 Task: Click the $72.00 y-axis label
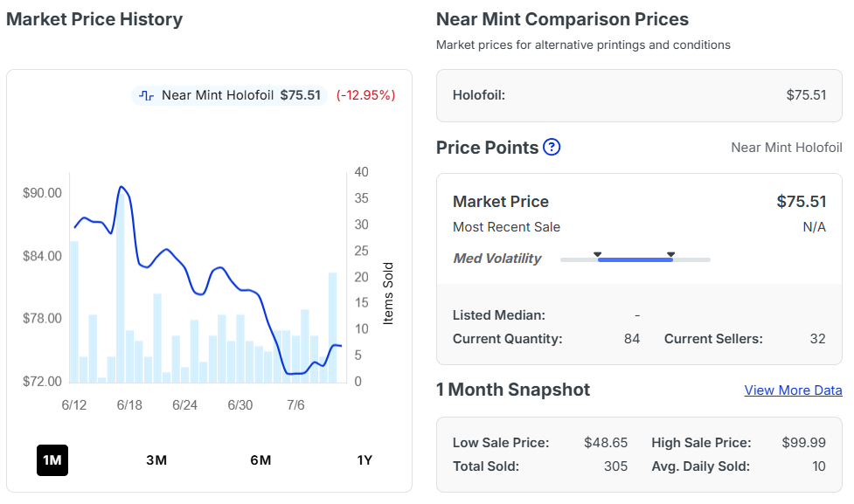(x=42, y=382)
